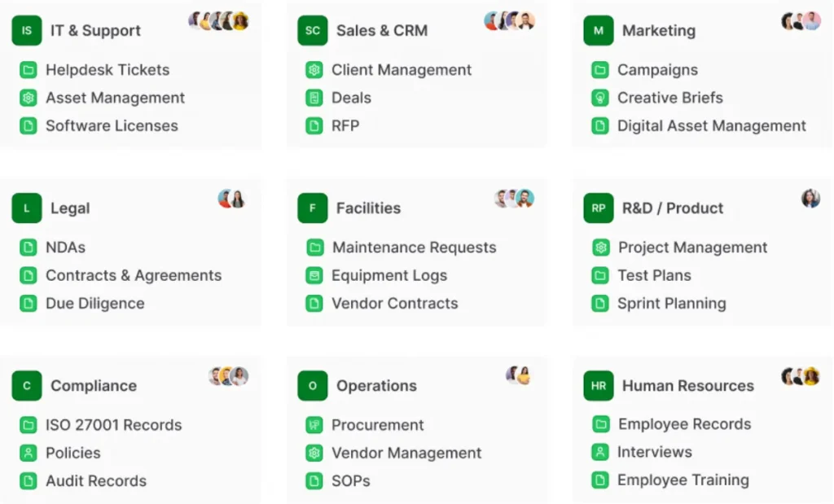Open Employee Training in Human Resources

click(x=683, y=480)
